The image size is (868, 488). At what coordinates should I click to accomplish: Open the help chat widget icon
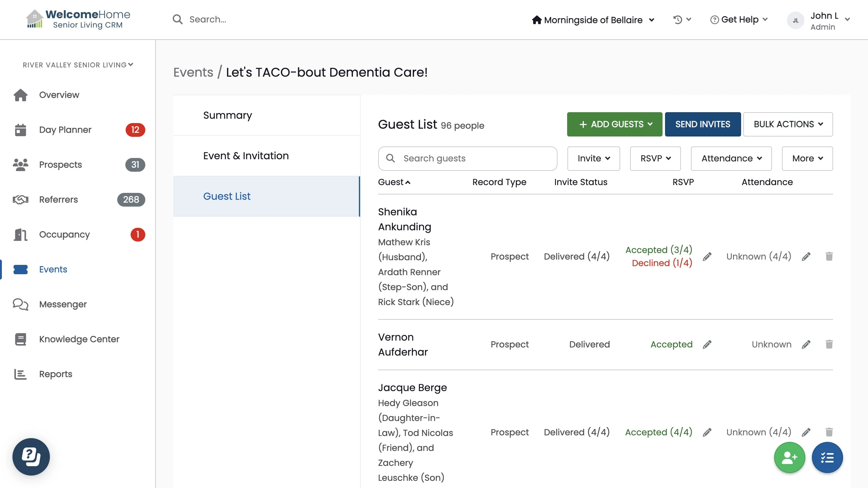(31, 456)
